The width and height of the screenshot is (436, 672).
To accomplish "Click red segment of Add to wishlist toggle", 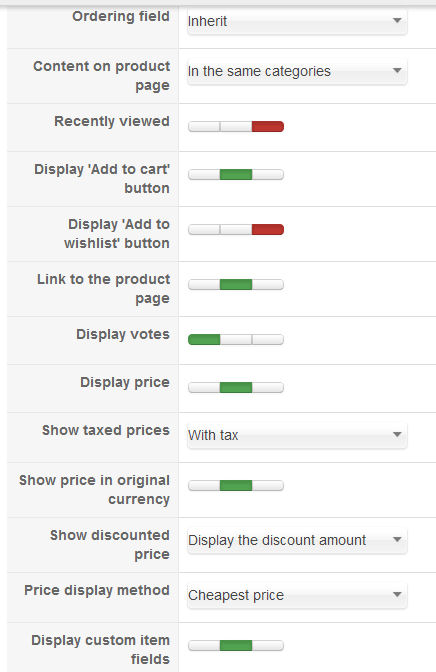I will pyautogui.click(x=268, y=229).
